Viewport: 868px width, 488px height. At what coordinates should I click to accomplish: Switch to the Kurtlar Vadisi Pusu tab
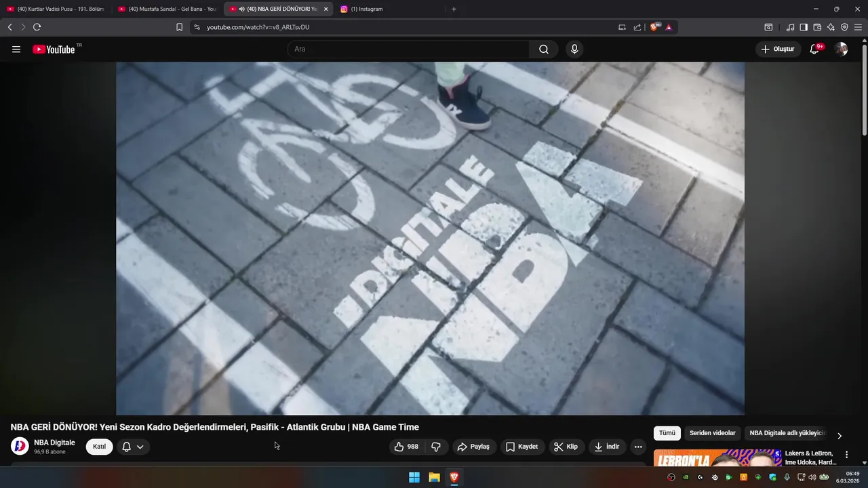56,9
